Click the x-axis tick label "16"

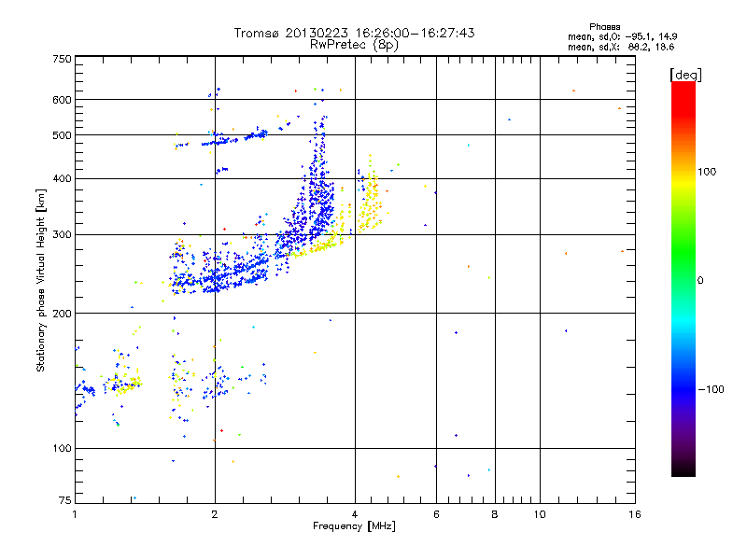coord(635,514)
